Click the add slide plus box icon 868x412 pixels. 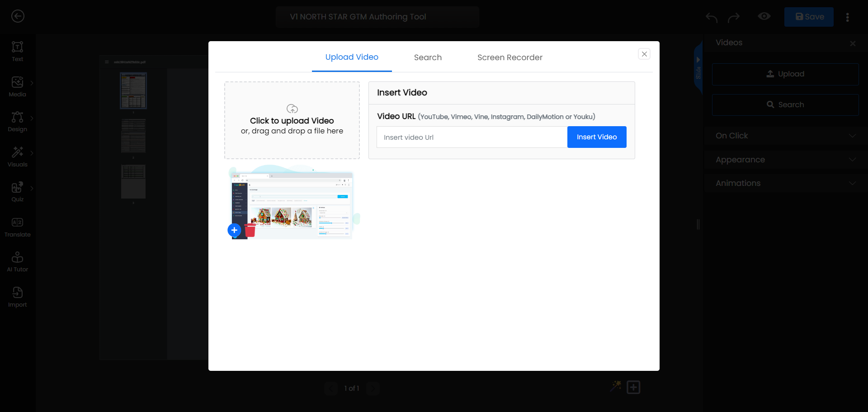[x=633, y=388]
